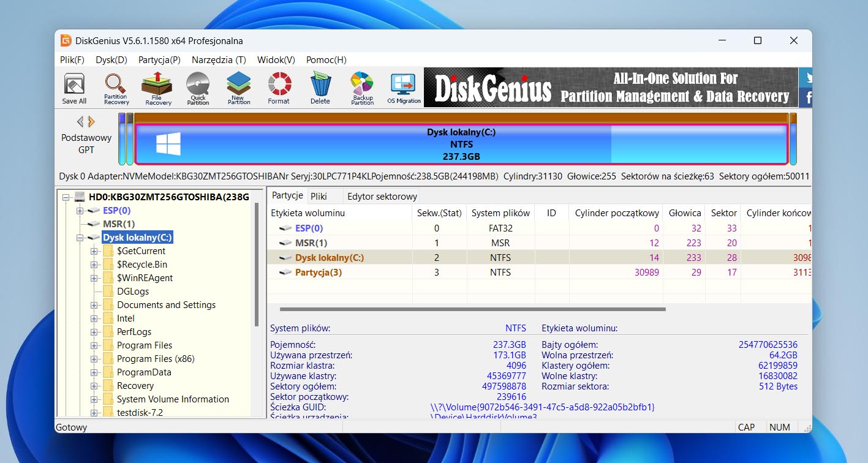Viewport: 868px width, 463px height.
Task: Collapse the HD0 disk tree node
Action: pos(66,197)
